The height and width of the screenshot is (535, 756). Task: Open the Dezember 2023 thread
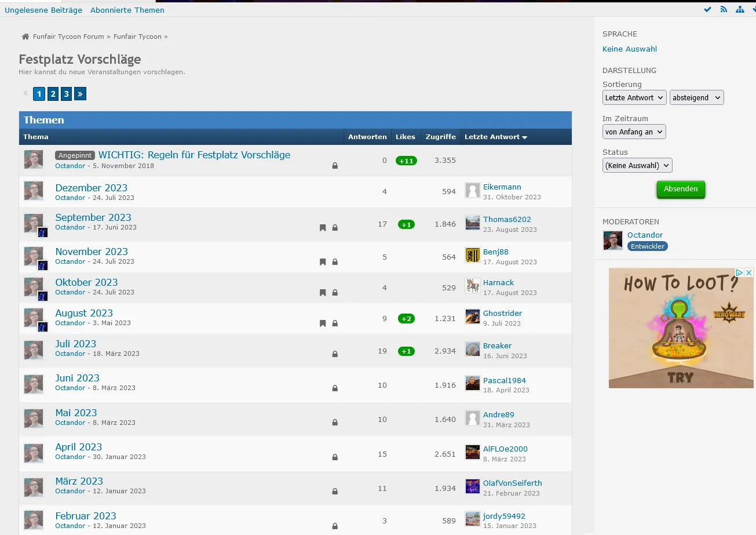tap(91, 188)
